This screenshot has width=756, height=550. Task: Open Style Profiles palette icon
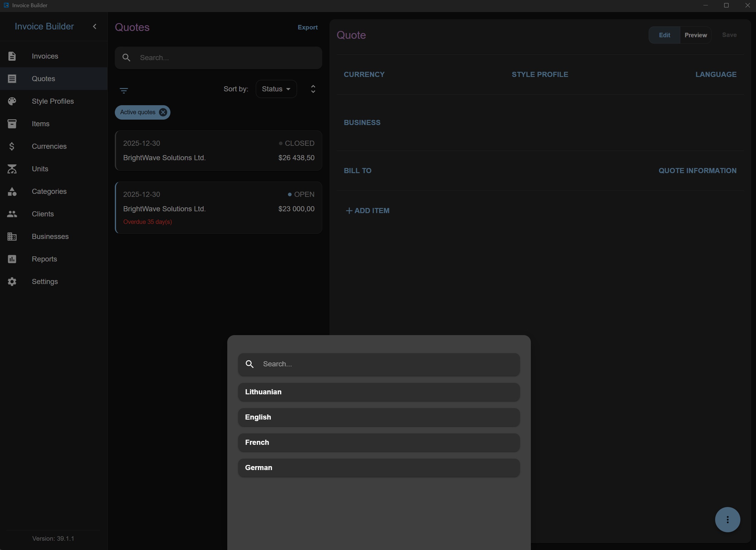point(12,101)
